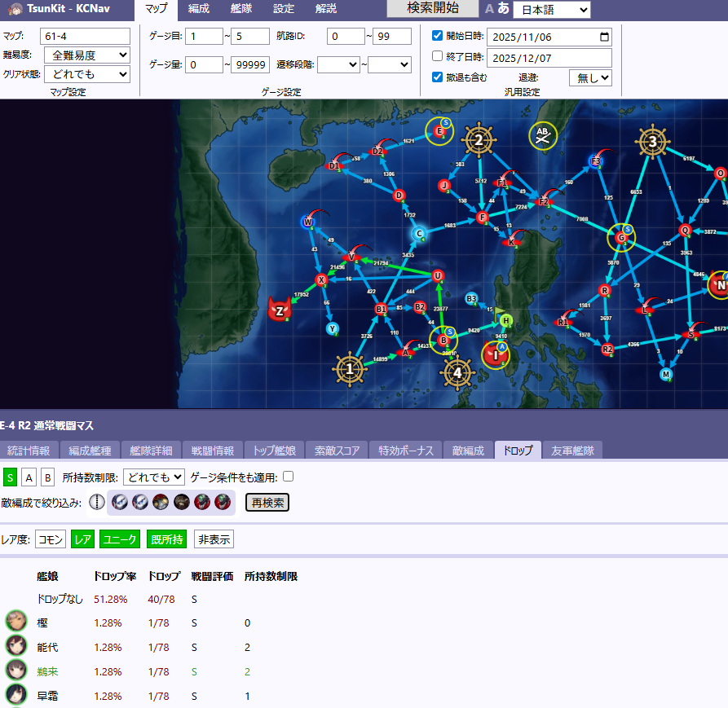Toggle the B rank filter

(47, 477)
